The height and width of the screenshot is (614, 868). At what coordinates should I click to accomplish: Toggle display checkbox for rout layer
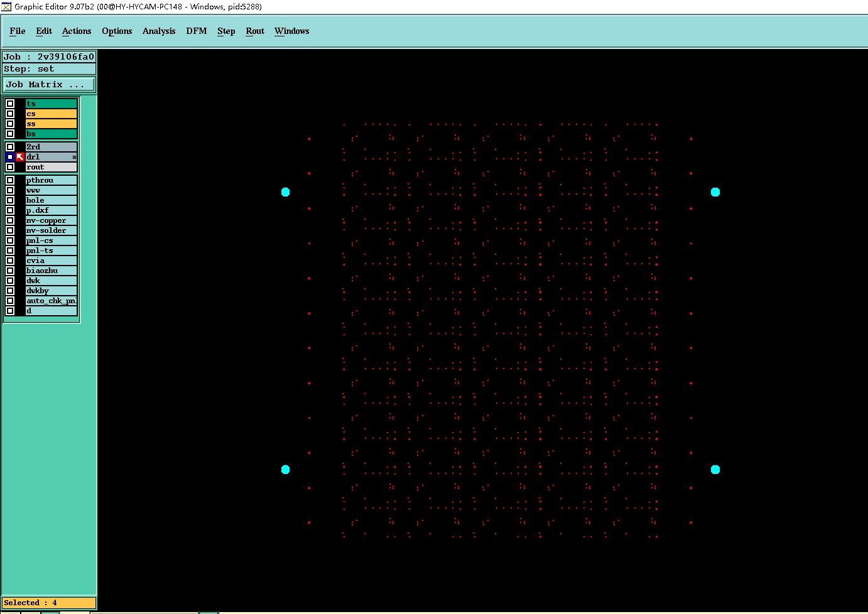pyautogui.click(x=10, y=167)
